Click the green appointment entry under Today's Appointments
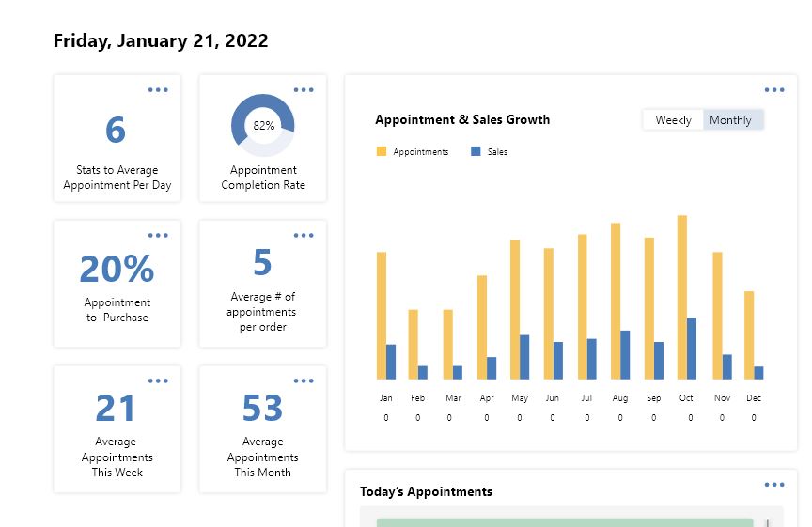The image size is (812, 527). 564,522
